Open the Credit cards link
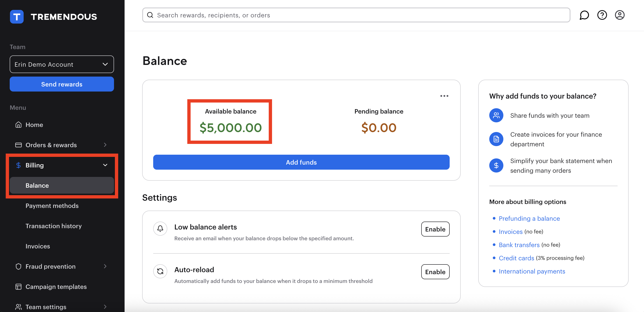This screenshot has width=644, height=312. 516,258
